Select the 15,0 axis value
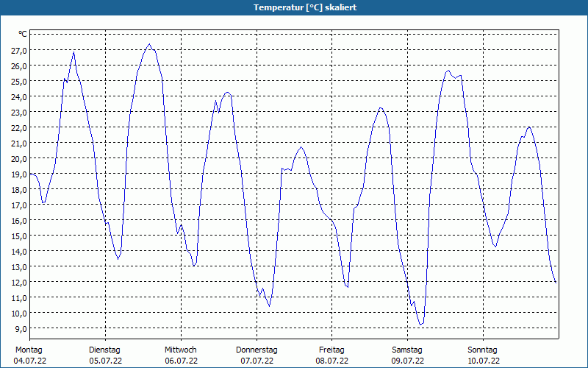 coord(19,236)
